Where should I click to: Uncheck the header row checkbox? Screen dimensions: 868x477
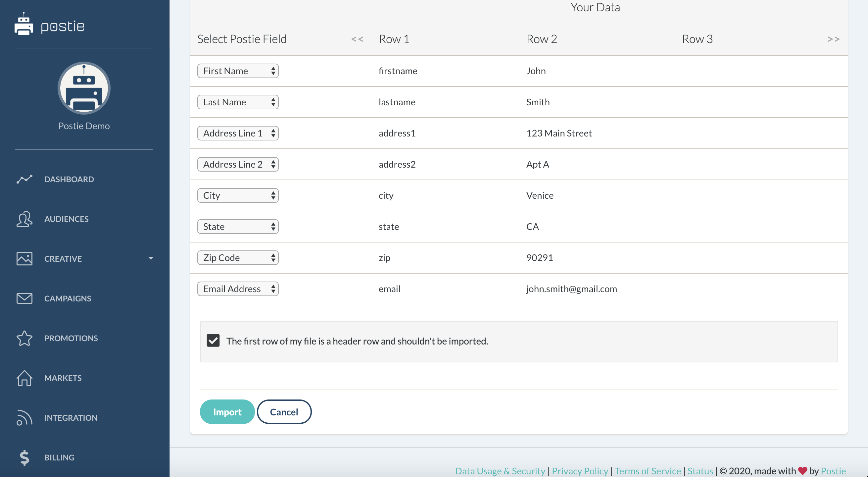coord(213,341)
